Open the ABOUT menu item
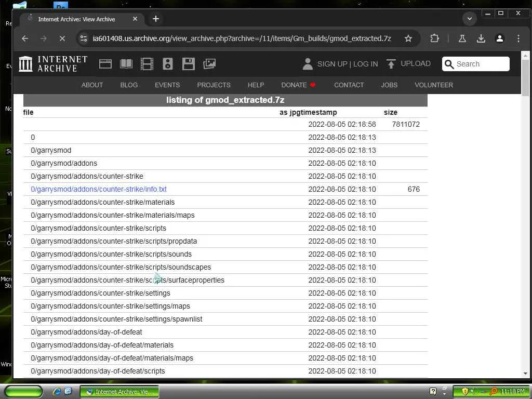532x399 pixels. [x=92, y=85]
